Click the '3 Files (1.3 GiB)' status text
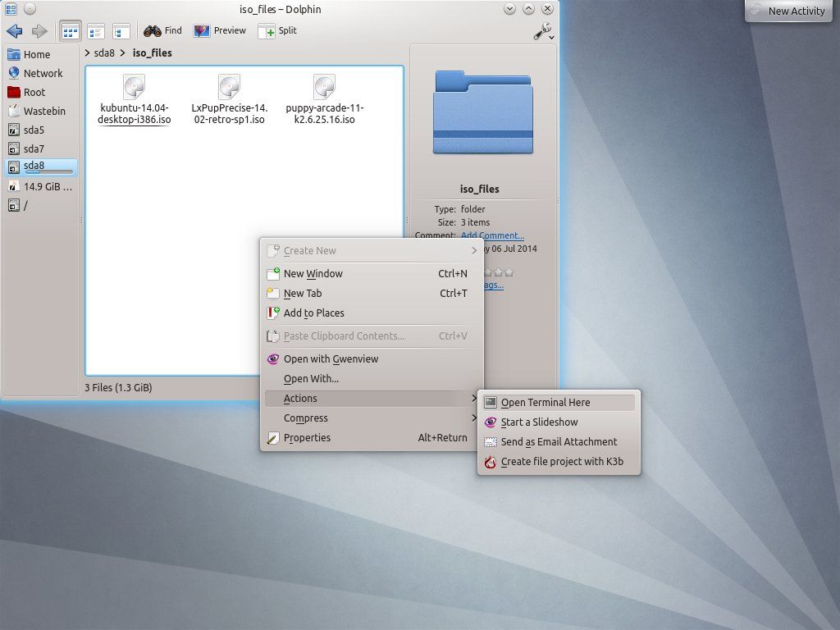The width and height of the screenshot is (840, 630). pos(118,387)
